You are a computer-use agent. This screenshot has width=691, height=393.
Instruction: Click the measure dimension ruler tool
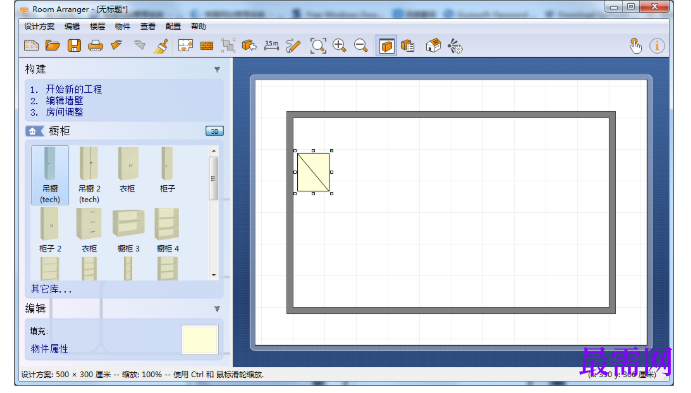[271, 46]
